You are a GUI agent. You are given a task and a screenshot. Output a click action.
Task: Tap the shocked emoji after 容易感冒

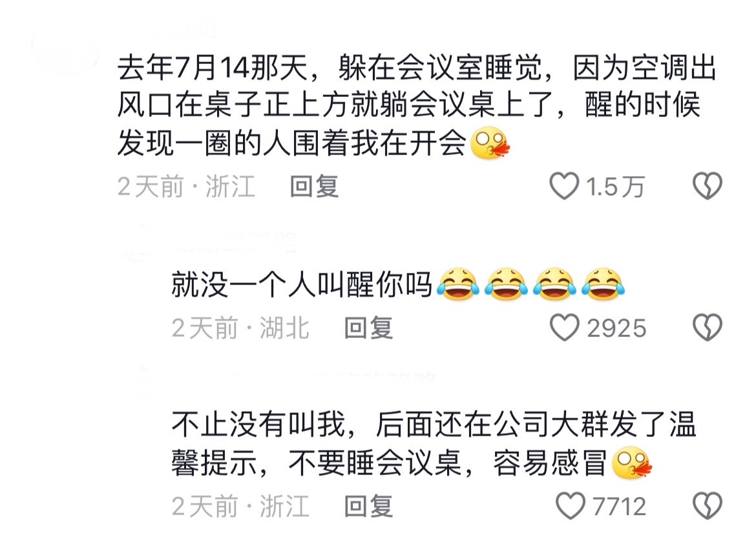tap(631, 464)
